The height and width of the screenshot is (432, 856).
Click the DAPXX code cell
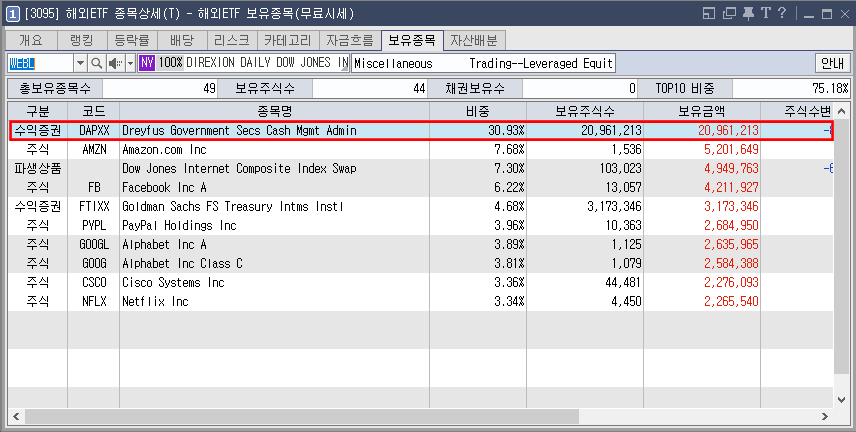[94, 131]
